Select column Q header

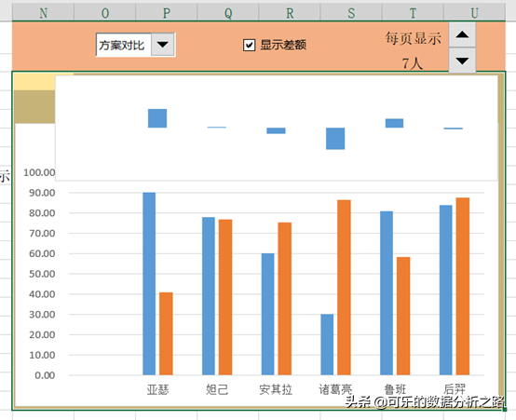pos(228,13)
